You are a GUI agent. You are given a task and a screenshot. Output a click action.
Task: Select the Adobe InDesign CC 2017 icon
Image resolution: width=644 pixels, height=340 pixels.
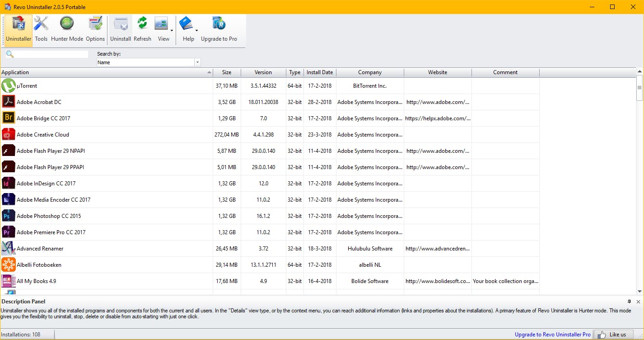9,184
